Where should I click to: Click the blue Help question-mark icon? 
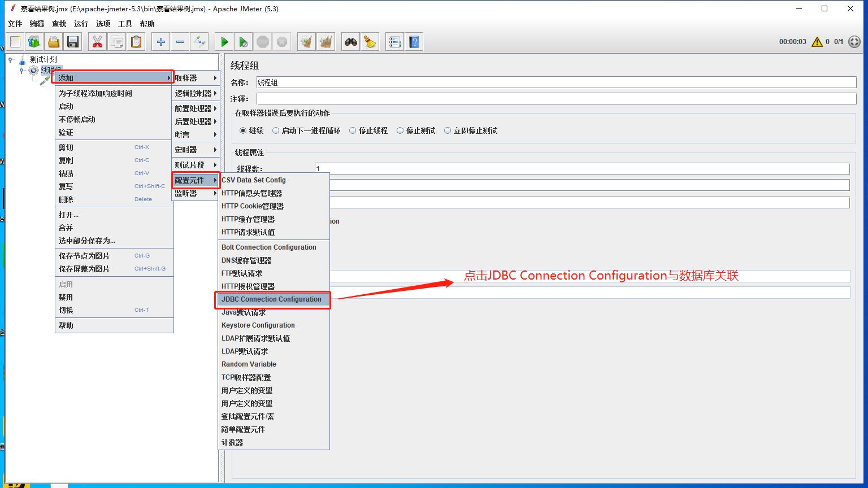pos(414,42)
